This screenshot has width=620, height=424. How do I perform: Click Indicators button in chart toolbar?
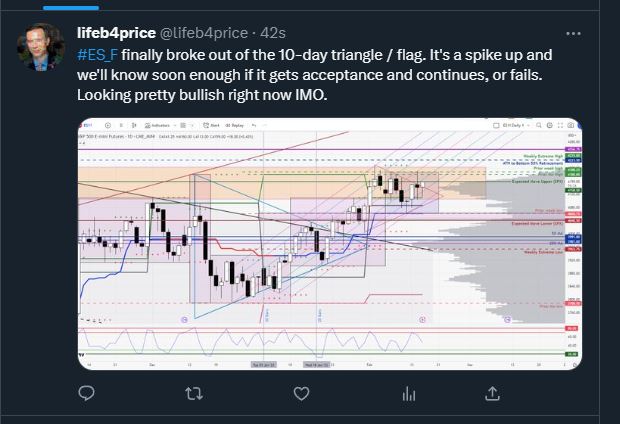[157, 125]
